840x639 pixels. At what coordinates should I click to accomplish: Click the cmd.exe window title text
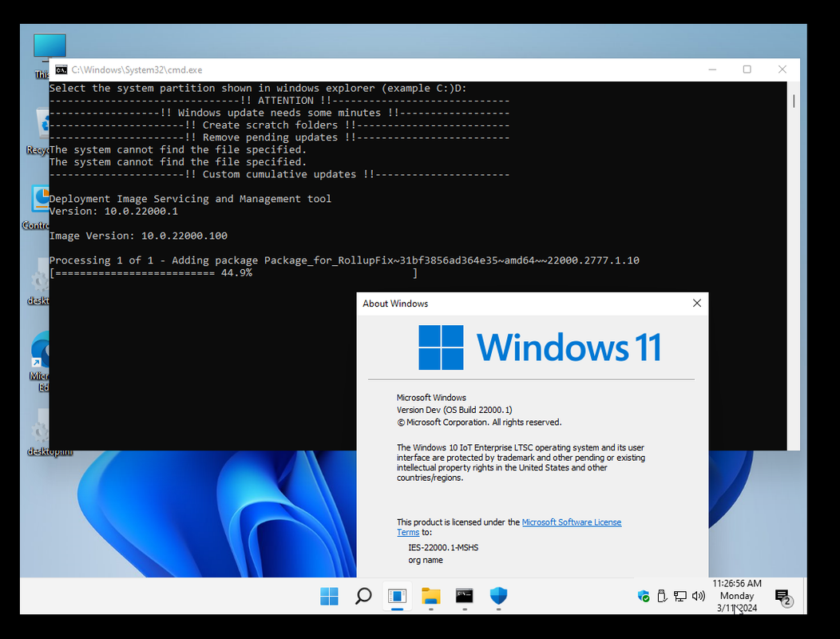pos(137,69)
